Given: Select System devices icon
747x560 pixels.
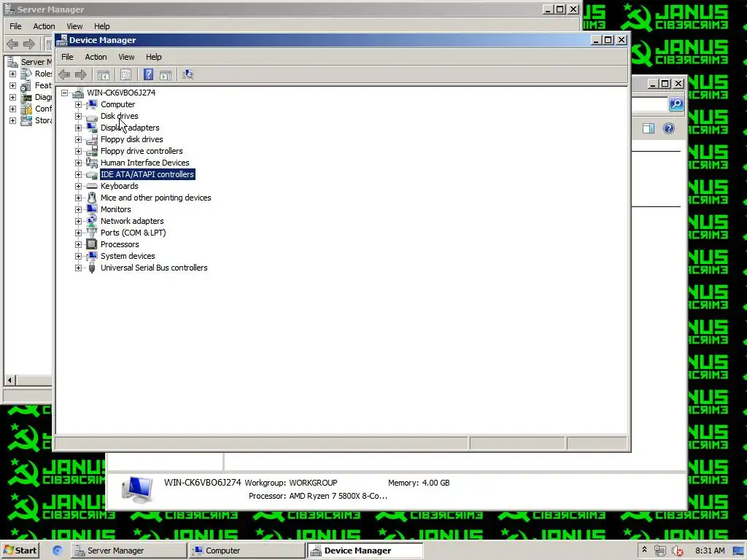Looking at the screenshot, I should (92, 256).
